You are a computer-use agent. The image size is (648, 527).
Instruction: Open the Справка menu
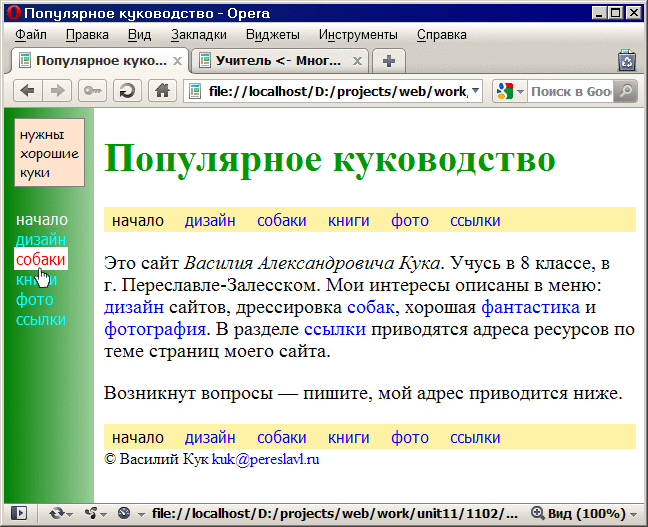[441, 35]
